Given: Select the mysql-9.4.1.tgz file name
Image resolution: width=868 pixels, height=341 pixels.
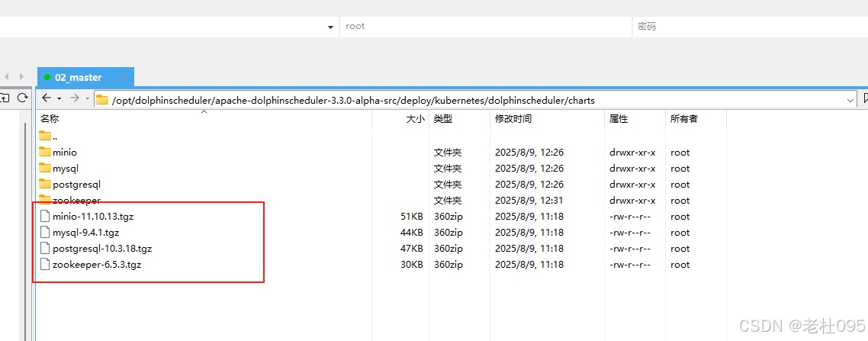Looking at the screenshot, I should tap(85, 233).
